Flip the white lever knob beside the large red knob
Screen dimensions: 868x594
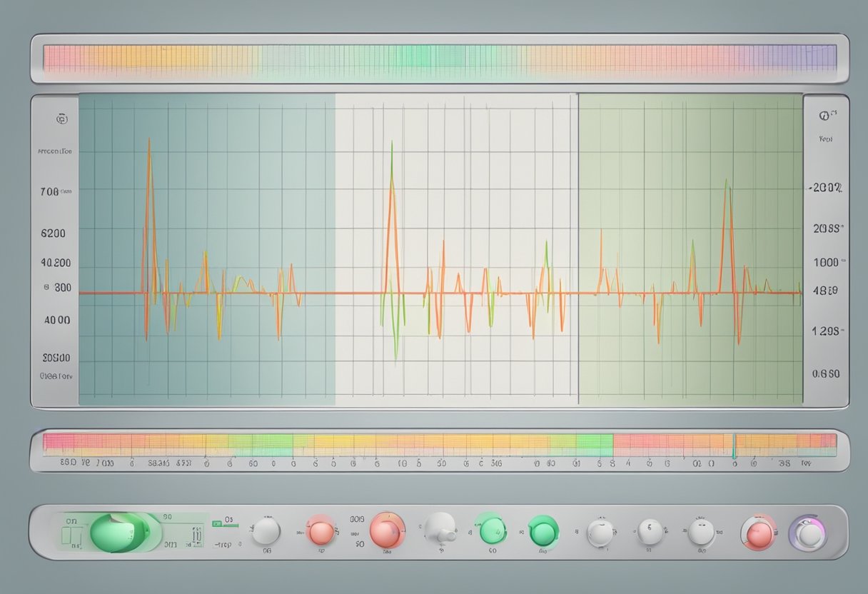(440, 530)
